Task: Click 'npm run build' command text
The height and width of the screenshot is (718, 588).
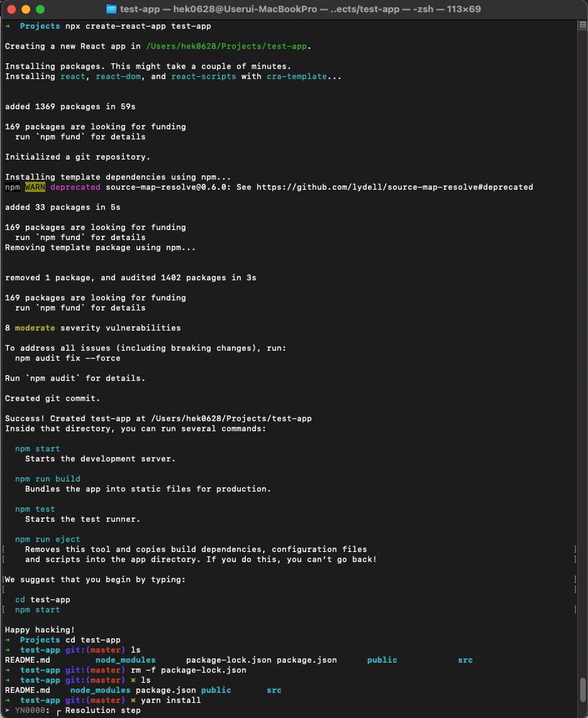Action: point(47,479)
